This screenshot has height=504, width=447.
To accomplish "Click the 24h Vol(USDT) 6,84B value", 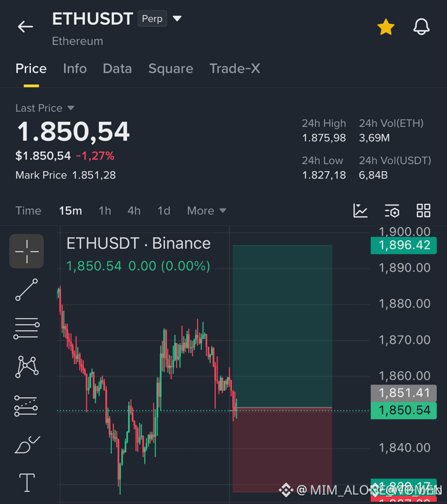I will 374,175.
